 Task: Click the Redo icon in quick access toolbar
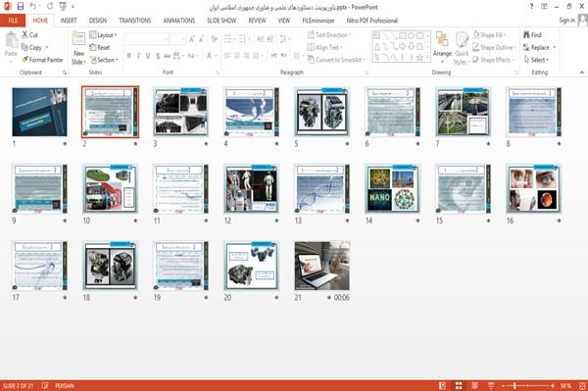50,6
